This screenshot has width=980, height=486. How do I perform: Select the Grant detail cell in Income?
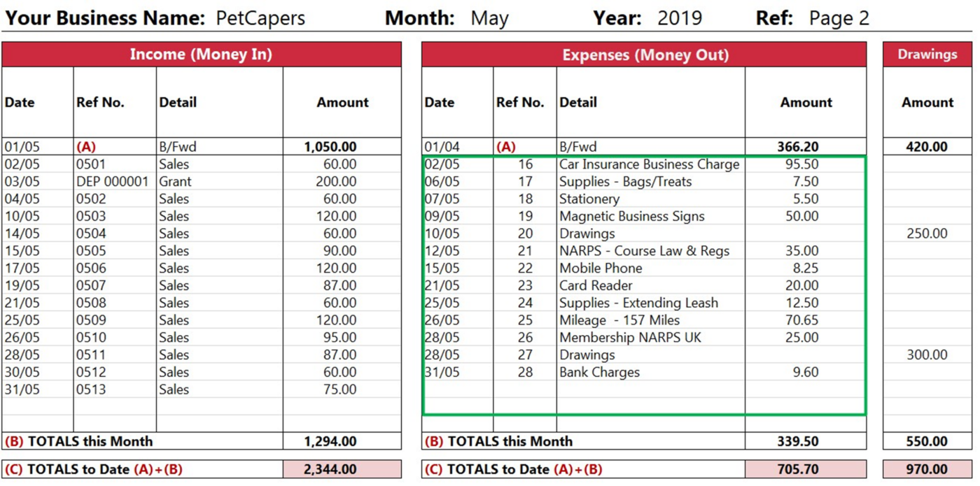[175, 182]
